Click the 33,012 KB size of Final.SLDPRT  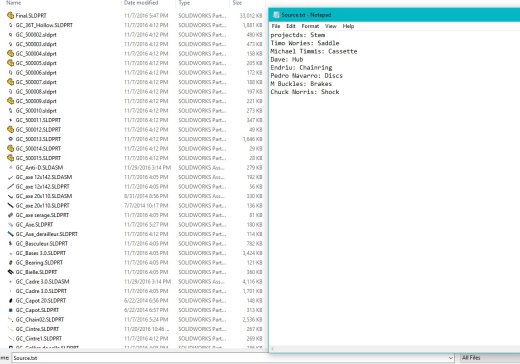tap(251, 15)
